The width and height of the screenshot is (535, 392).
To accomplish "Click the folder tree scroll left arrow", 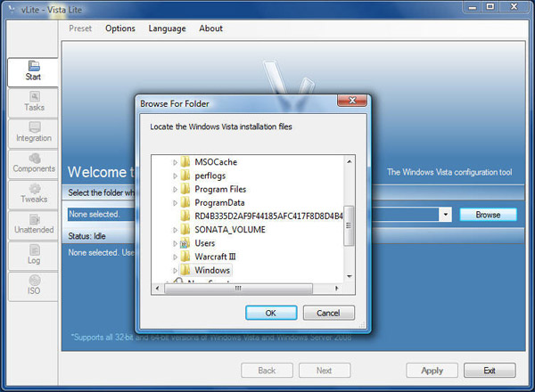I will coord(157,289).
